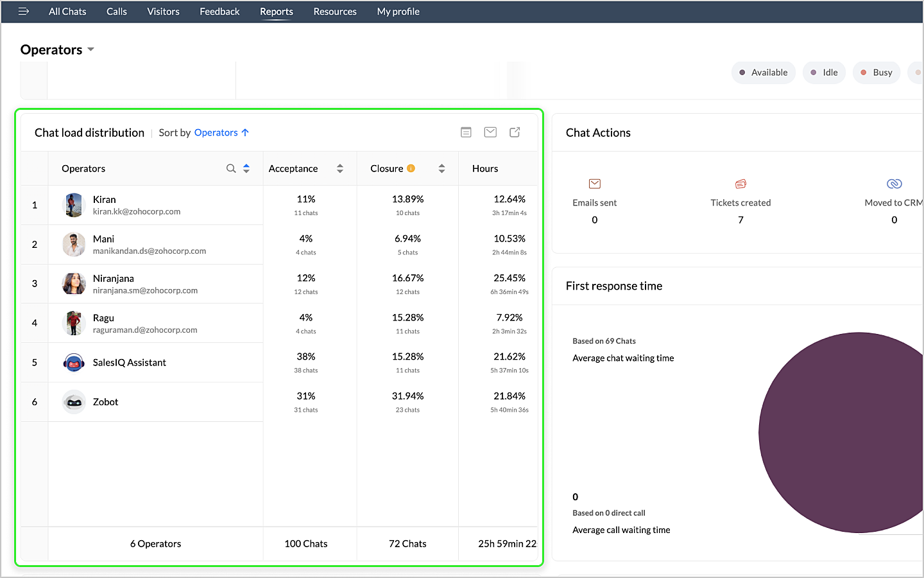Toggle the Busy status filter
Viewport: 924px width, 578px height.
[x=876, y=73]
